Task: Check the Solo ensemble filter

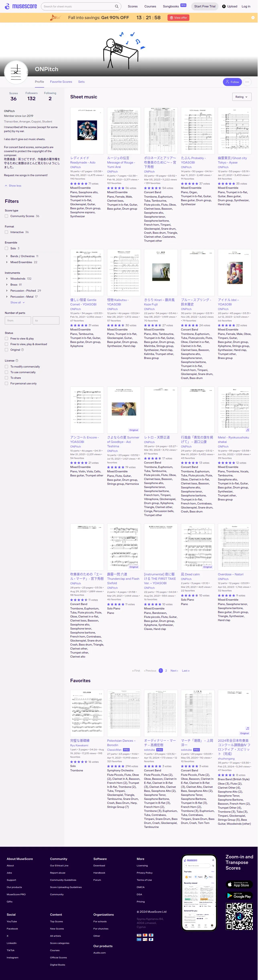Action: coord(6,248)
